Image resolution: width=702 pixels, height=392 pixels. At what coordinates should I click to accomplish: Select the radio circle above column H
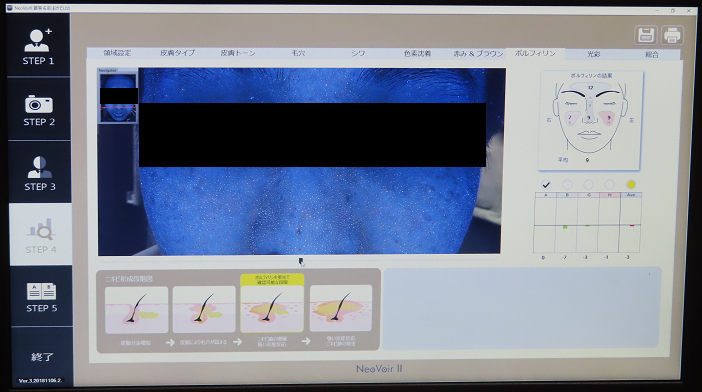coord(610,184)
